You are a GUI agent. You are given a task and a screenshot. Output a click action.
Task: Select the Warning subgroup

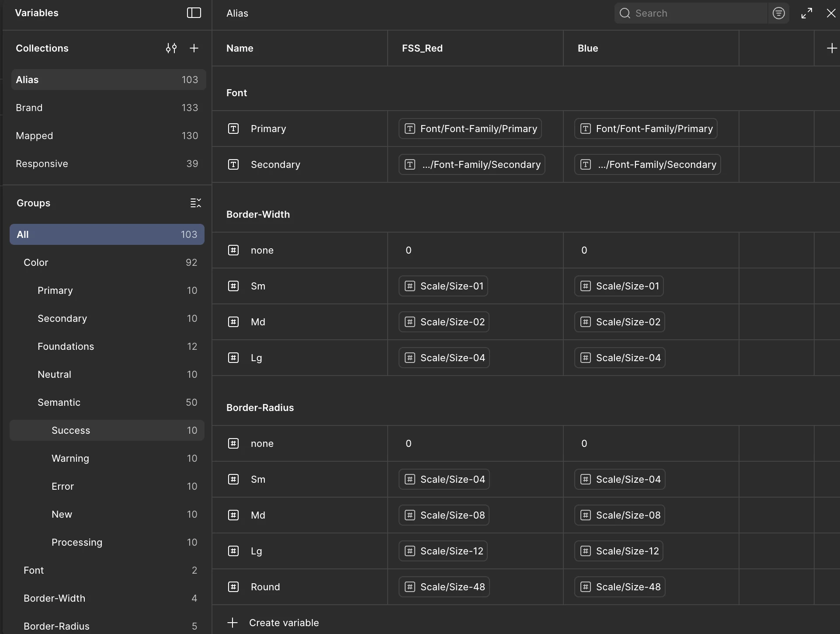point(107,458)
